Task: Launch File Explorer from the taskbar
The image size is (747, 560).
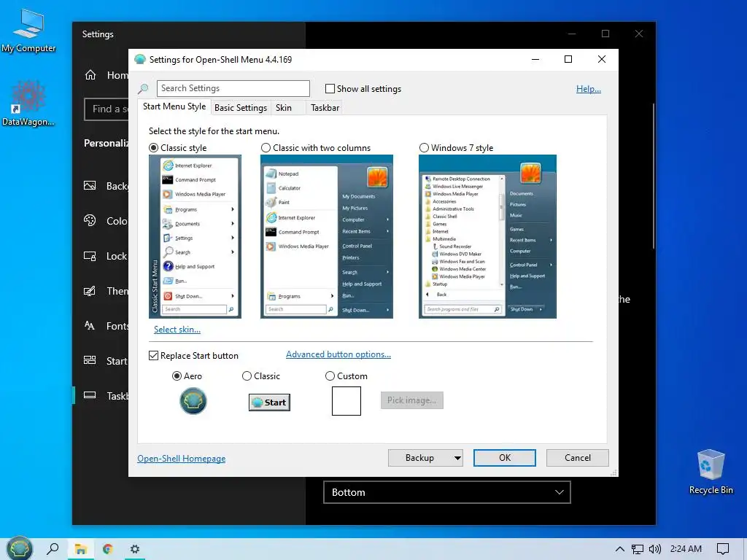Action: (x=80, y=550)
